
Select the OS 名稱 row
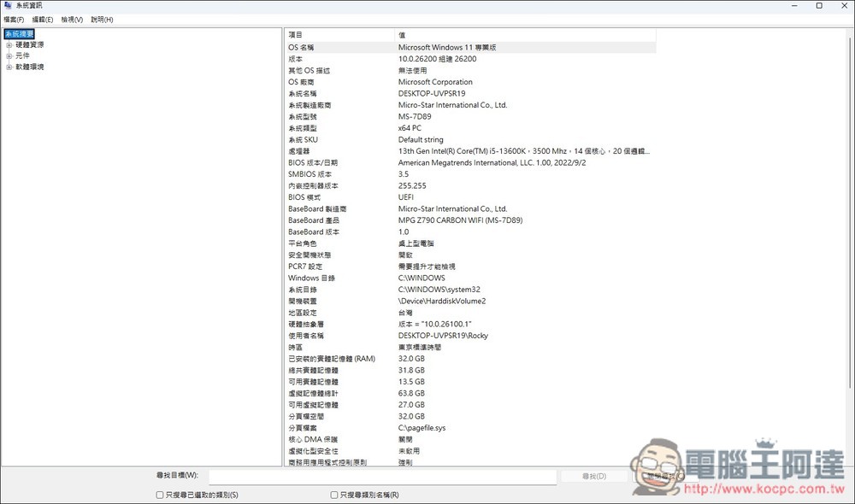(x=470, y=47)
